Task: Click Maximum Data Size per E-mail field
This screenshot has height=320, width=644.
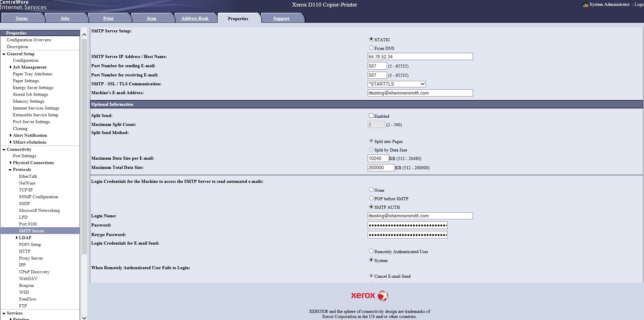Action: tap(378, 158)
